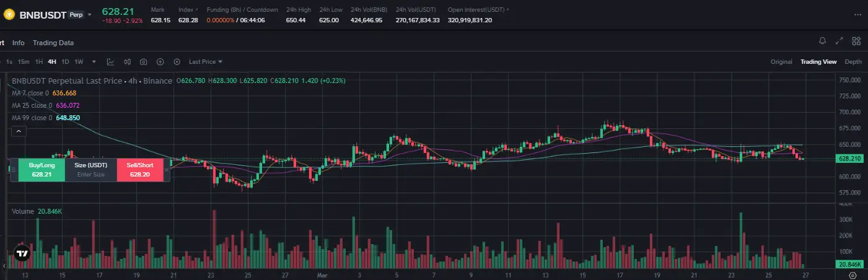Click the BNB coin logo
The height and width of the screenshot is (280, 868).
[9, 14]
